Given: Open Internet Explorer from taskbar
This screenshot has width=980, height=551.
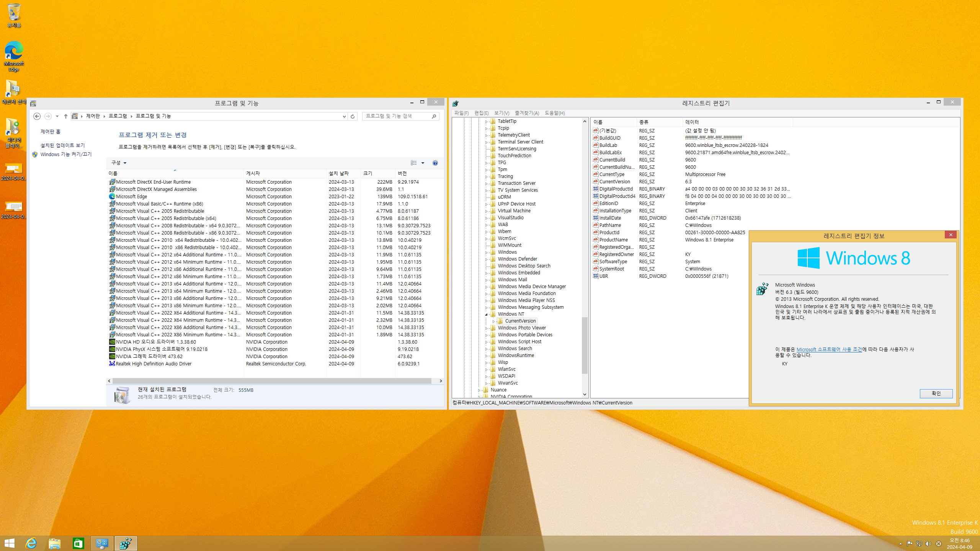Looking at the screenshot, I should pyautogui.click(x=31, y=543).
